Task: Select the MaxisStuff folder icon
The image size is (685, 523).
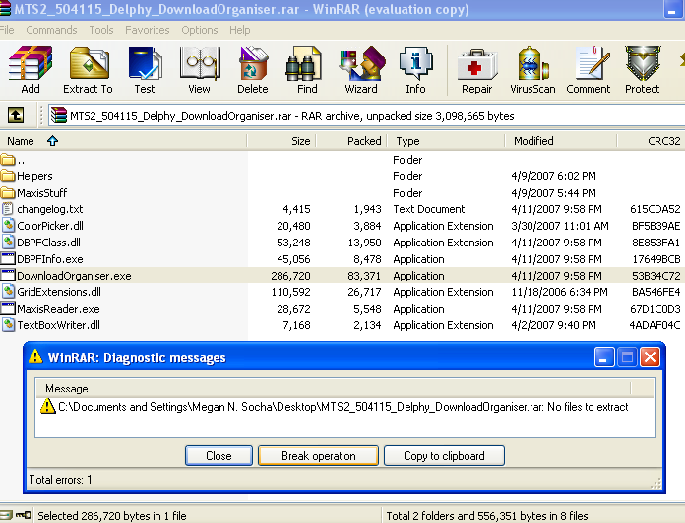Action: (x=8, y=193)
